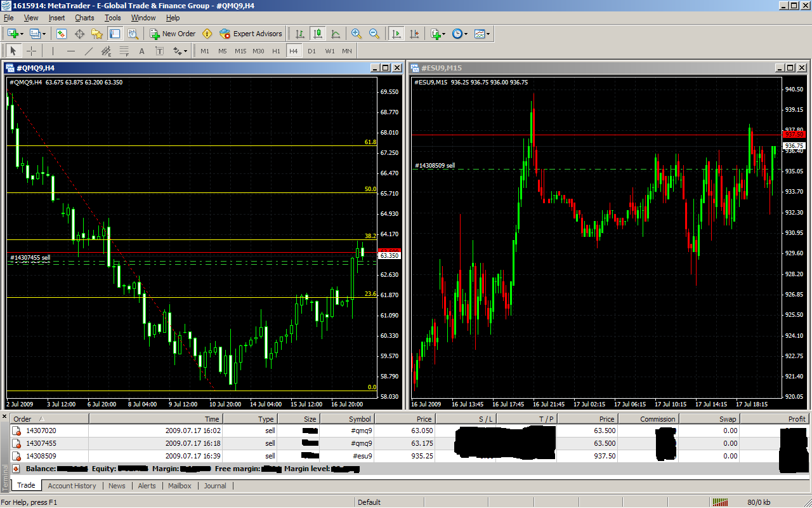Expand the Profiles dropdown arrow
This screenshot has width=812, height=508.
(x=44, y=34)
